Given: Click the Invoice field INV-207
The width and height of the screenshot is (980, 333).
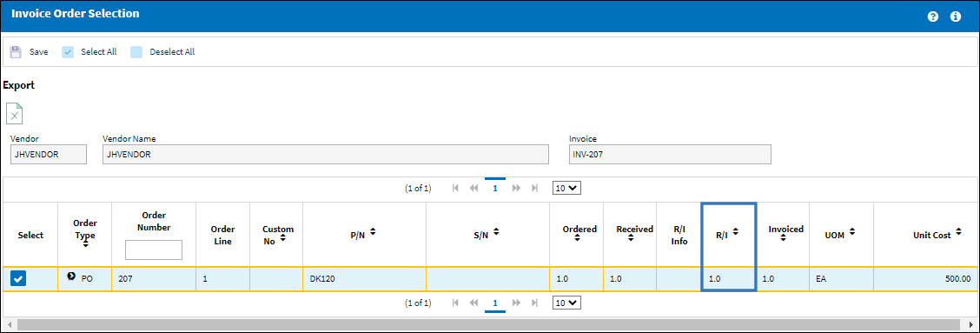Looking at the screenshot, I should click(670, 155).
